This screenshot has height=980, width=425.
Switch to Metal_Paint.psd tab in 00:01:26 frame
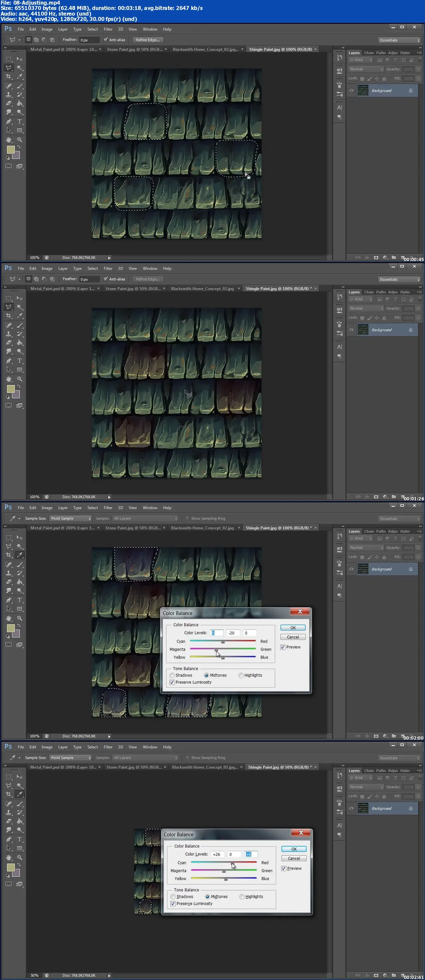62,289
